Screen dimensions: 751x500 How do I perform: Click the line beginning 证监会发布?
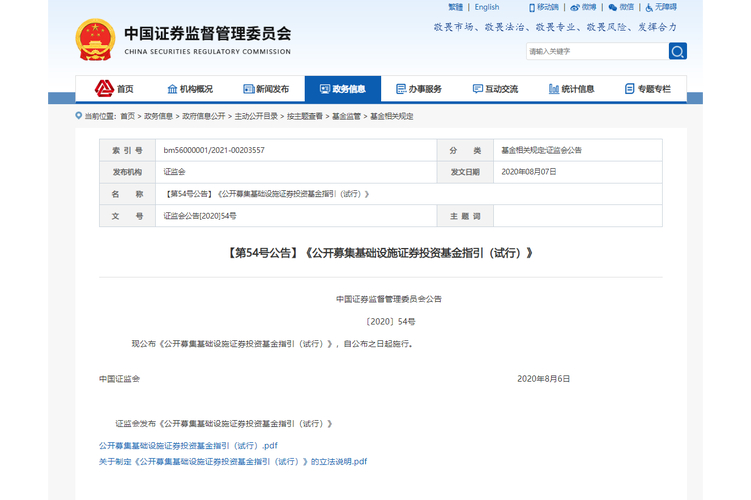coord(223,424)
